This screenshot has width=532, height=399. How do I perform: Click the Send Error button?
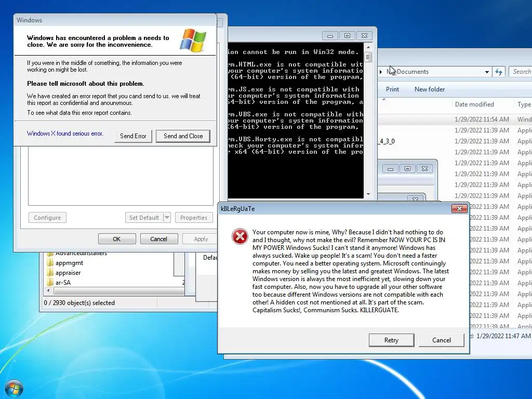tap(133, 136)
